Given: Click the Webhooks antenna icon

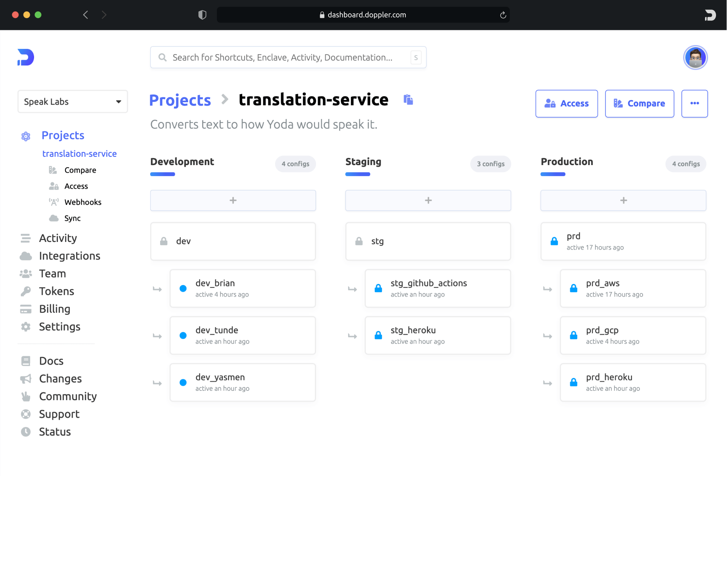Looking at the screenshot, I should click(x=54, y=202).
